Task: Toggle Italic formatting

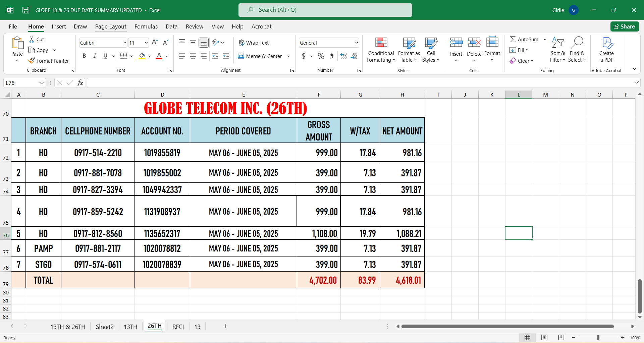Action: (x=95, y=56)
